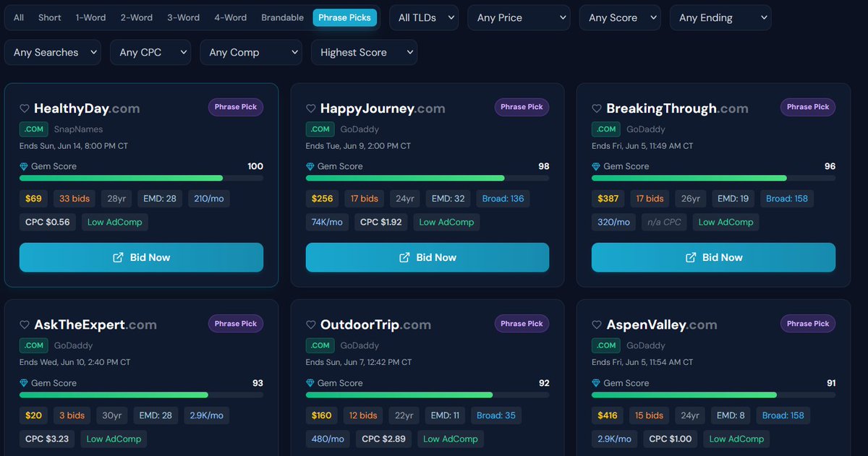Select the 3-Word filter tab
The height and width of the screenshot is (456, 868).
[x=184, y=17]
